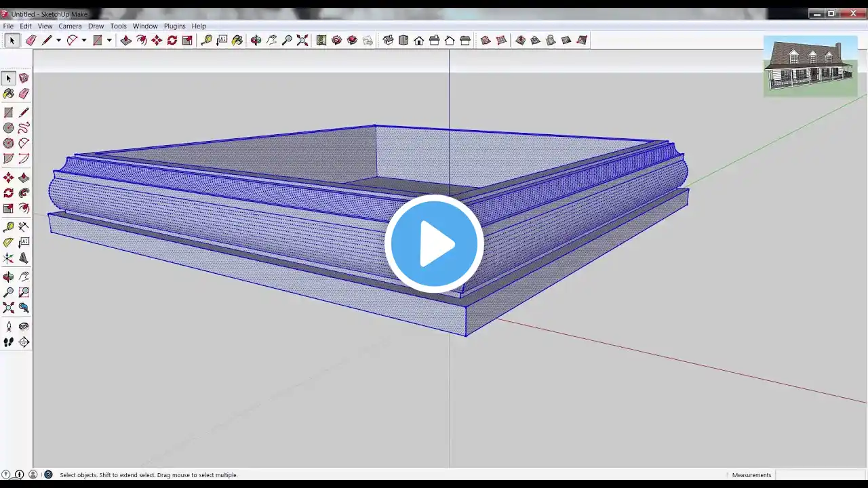The height and width of the screenshot is (488, 868).
Task: Choose the Sandbox Smoove tool
Action: coord(520,41)
